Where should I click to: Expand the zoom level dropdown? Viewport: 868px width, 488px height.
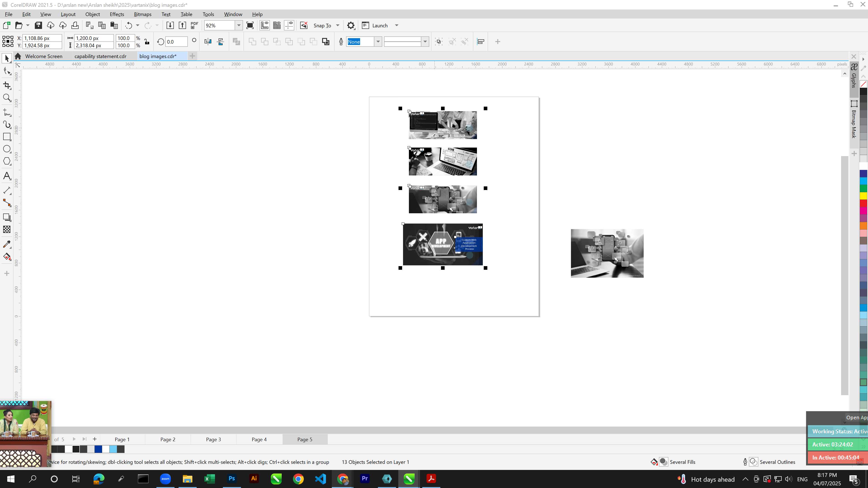click(239, 26)
